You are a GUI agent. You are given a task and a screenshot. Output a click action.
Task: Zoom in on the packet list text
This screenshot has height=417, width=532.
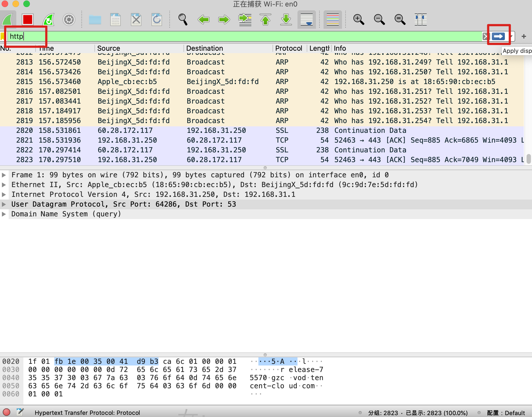(358, 19)
